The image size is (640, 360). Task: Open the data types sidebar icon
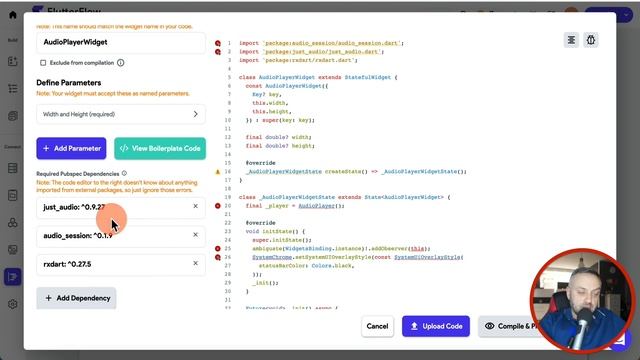[13, 196]
